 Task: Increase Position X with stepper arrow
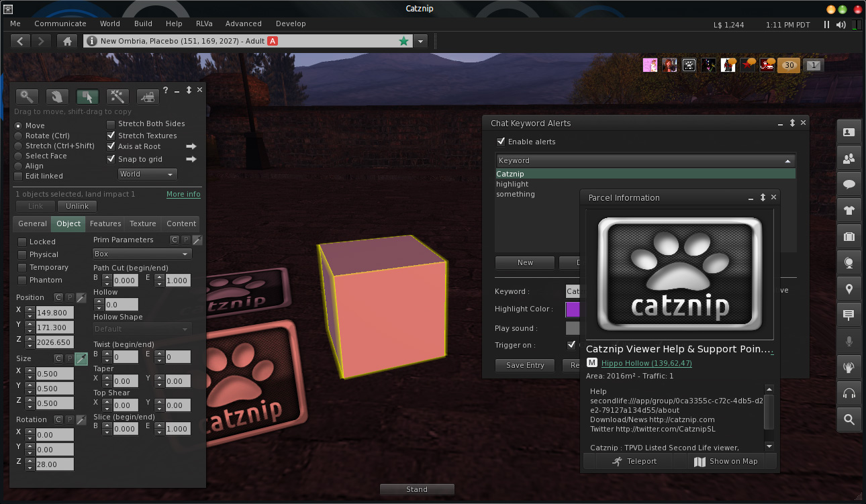point(30,309)
